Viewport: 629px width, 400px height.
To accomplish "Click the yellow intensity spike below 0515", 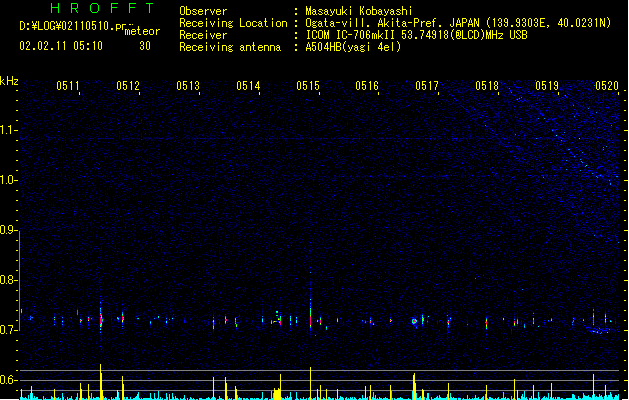I will click(310, 383).
